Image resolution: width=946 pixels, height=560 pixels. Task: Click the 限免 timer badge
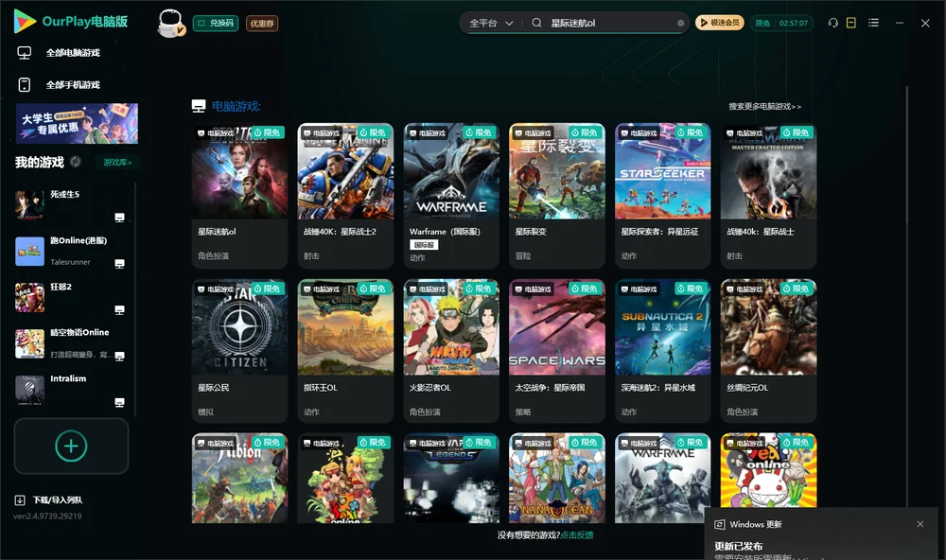[x=781, y=23]
